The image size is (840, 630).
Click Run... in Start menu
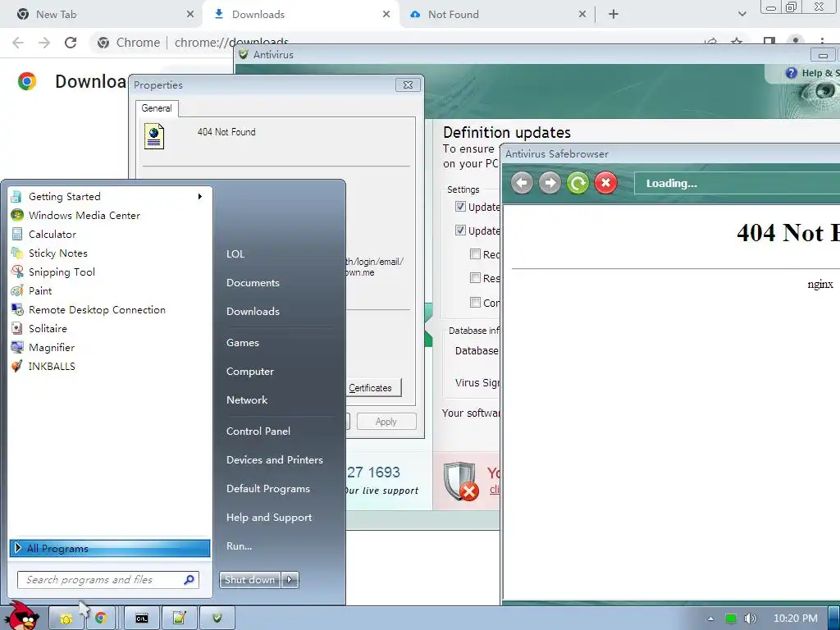(x=239, y=546)
